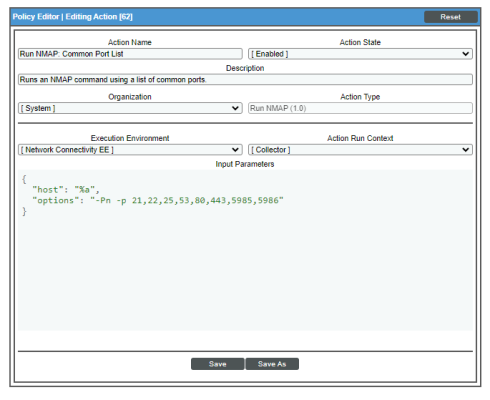The image size is (490, 400).
Task: Click the Reset button in header
Action: [x=450, y=17]
